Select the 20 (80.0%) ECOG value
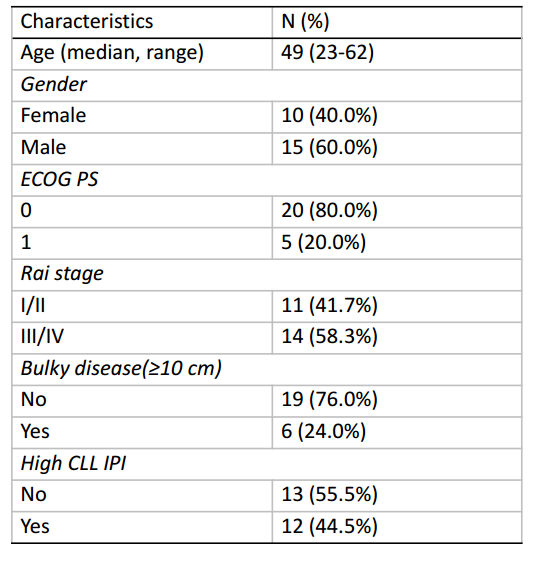The height and width of the screenshot is (561, 546). point(329,210)
